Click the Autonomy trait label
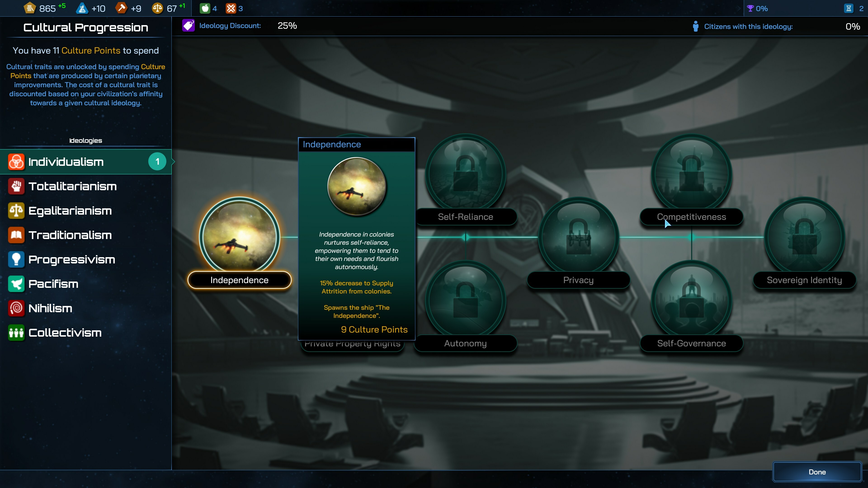Viewport: 868px width, 488px height. pyautogui.click(x=465, y=343)
